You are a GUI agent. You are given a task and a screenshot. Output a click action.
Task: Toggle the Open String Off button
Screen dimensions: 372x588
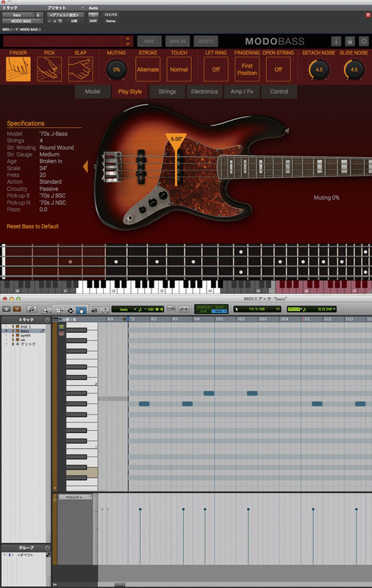tap(278, 69)
